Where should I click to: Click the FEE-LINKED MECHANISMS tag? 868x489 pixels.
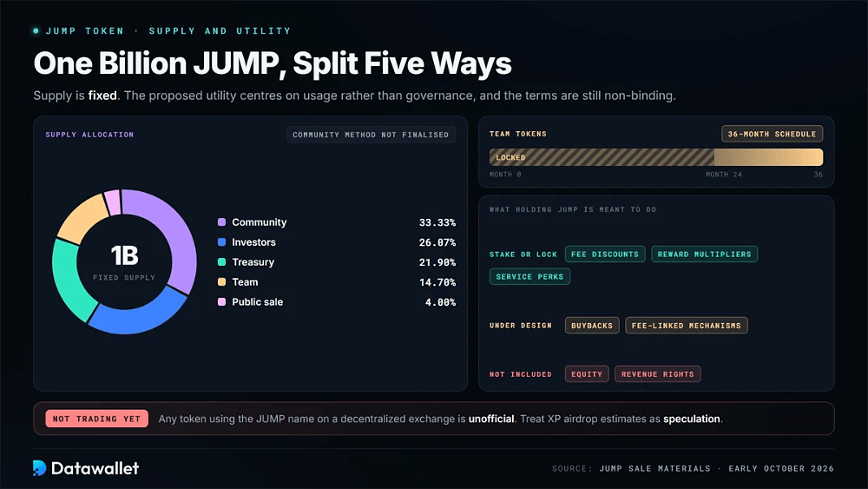[x=686, y=326]
